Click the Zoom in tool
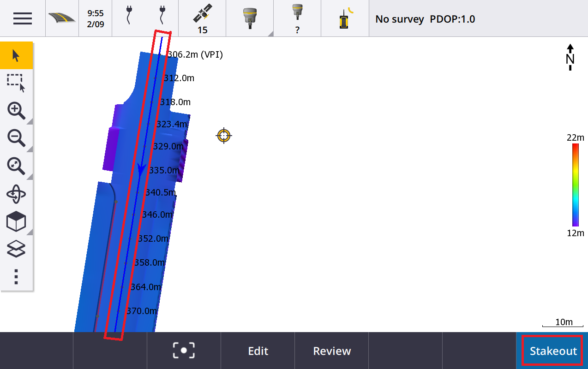The image size is (588, 369). tap(16, 111)
